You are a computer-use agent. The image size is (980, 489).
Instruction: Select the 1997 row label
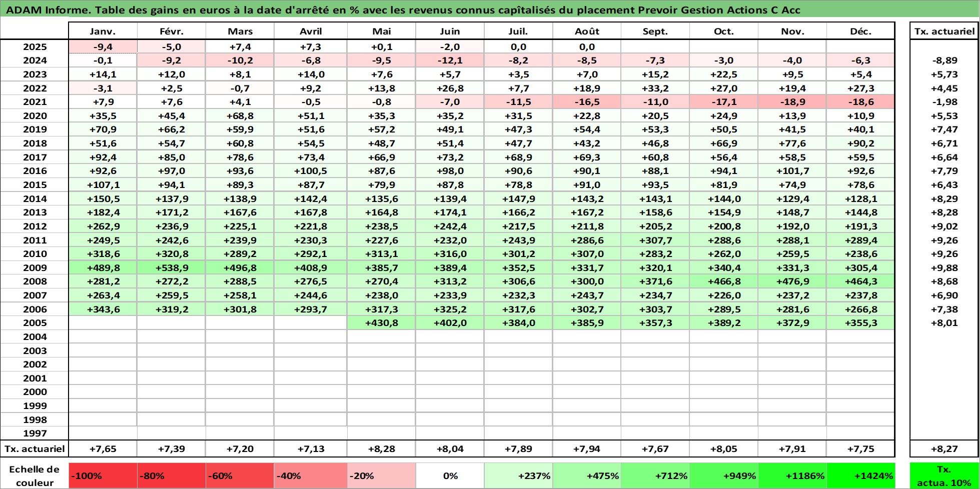pyautogui.click(x=35, y=433)
